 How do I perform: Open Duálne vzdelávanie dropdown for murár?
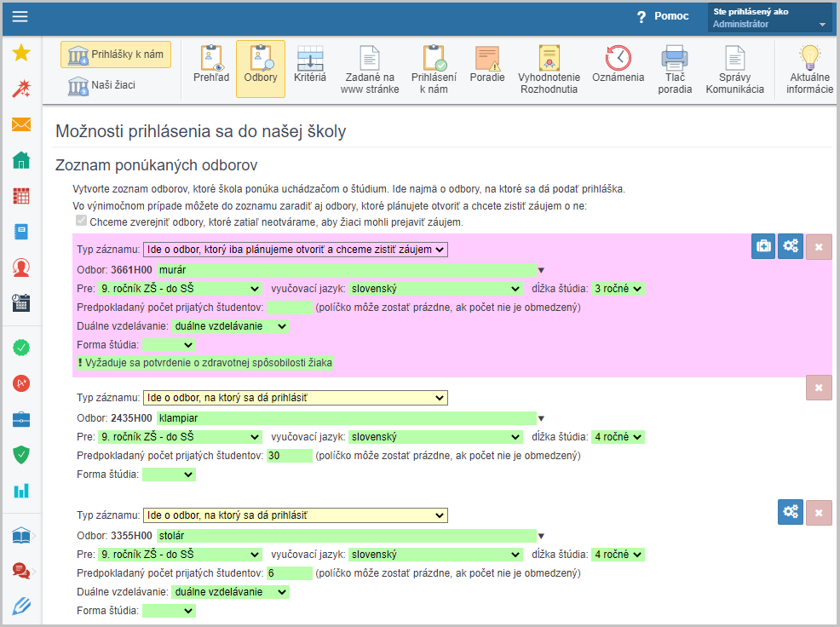click(230, 325)
